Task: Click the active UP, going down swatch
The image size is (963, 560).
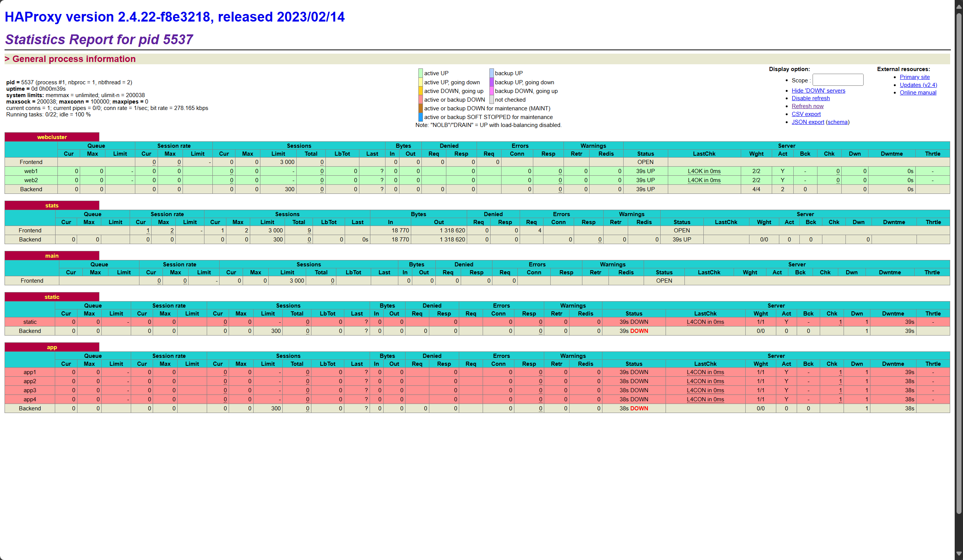Action: tap(420, 82)
